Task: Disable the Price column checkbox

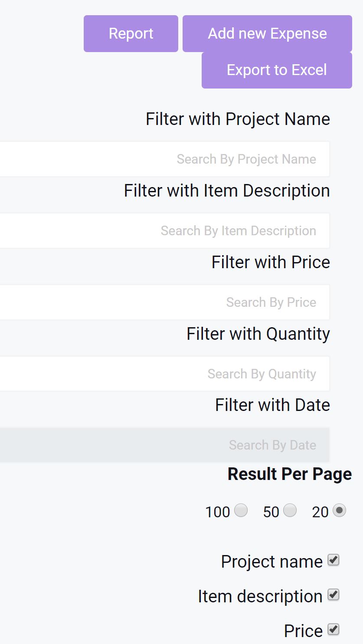Action: (333, 629)
